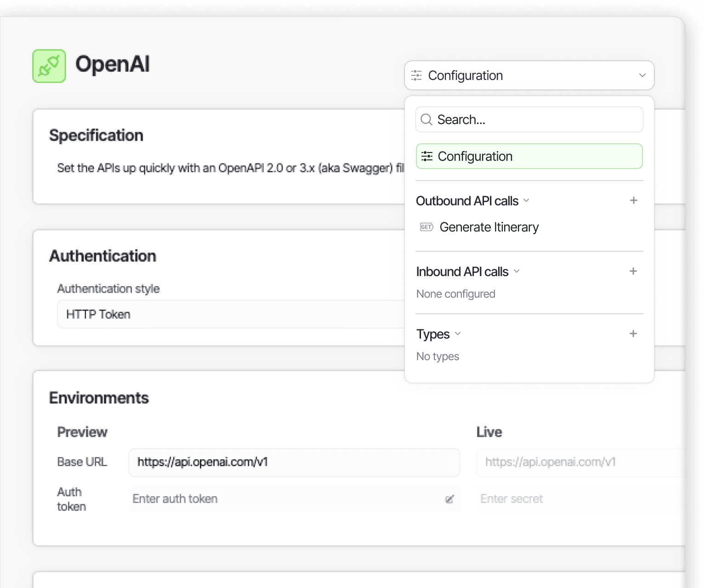Click the sliders icon in Configuration dropdown
The image size is (705, 588).
point(416,75)
